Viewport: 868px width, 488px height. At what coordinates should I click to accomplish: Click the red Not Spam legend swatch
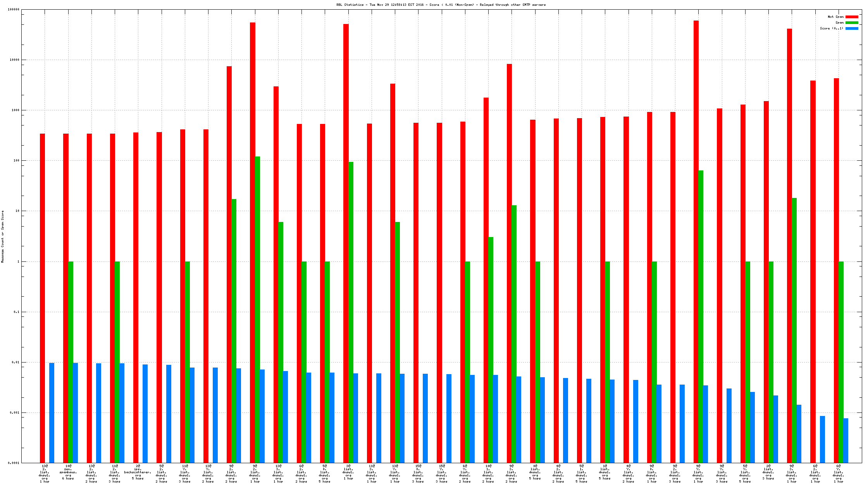pos(852,17)
